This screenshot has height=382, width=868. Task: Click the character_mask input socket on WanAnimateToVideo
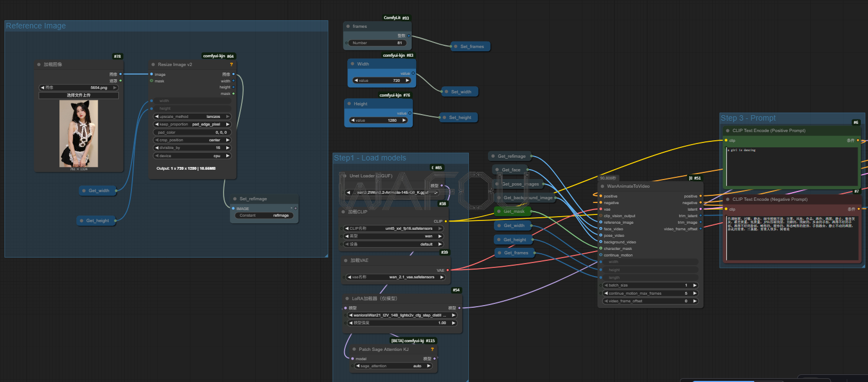coord(601,248)
